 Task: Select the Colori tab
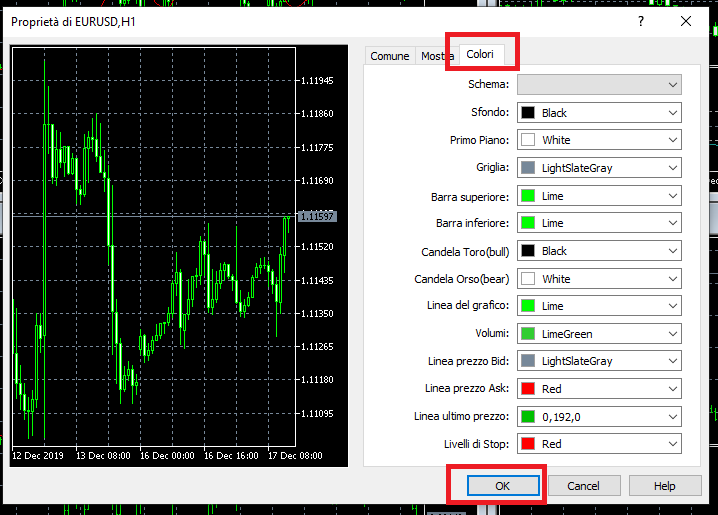click(480, 54)
